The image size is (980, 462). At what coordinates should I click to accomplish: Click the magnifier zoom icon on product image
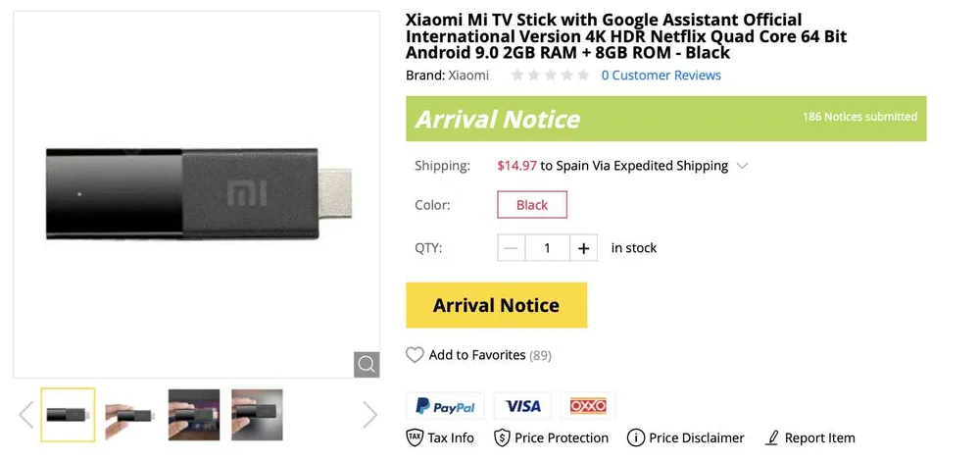[x=367, y=365]
